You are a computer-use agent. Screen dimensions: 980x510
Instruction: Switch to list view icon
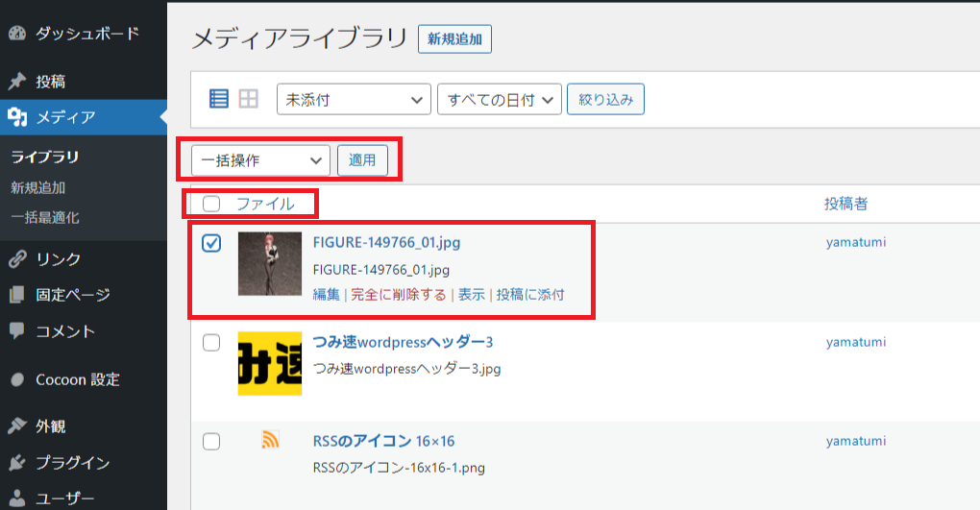(x=219, y=99)
